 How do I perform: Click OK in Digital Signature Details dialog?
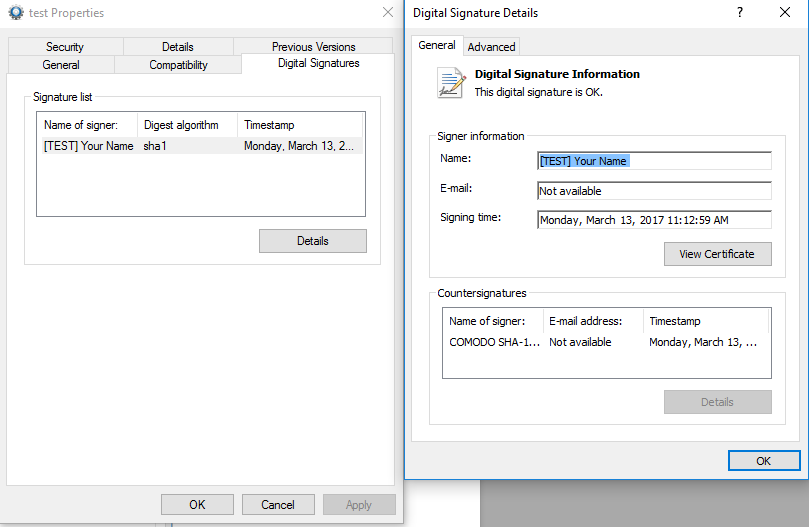pyautogui.click(x=764, y=461)
